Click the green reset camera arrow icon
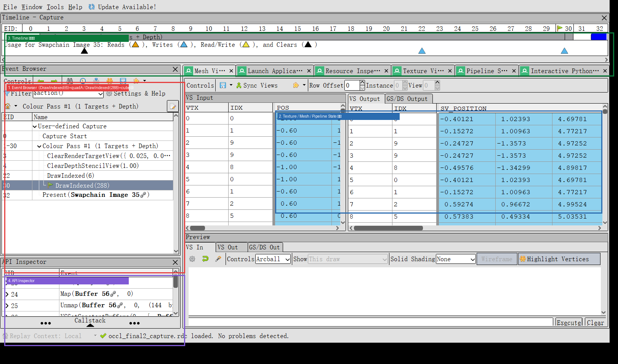Viewport: 618px width, 364px height. coord(205,259)
